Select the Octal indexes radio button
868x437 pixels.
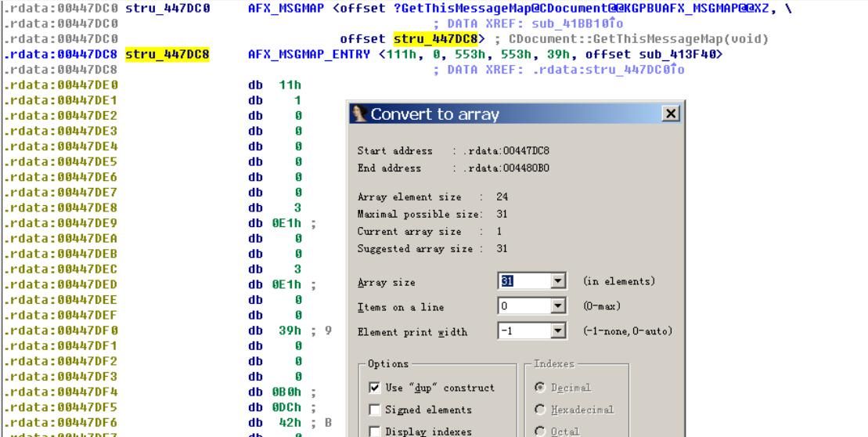pyautogui.click(x=540, y=431)
